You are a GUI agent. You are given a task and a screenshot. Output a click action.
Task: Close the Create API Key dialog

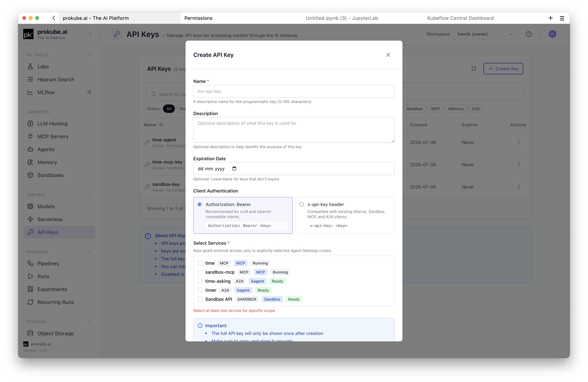[x=388, y=55]
